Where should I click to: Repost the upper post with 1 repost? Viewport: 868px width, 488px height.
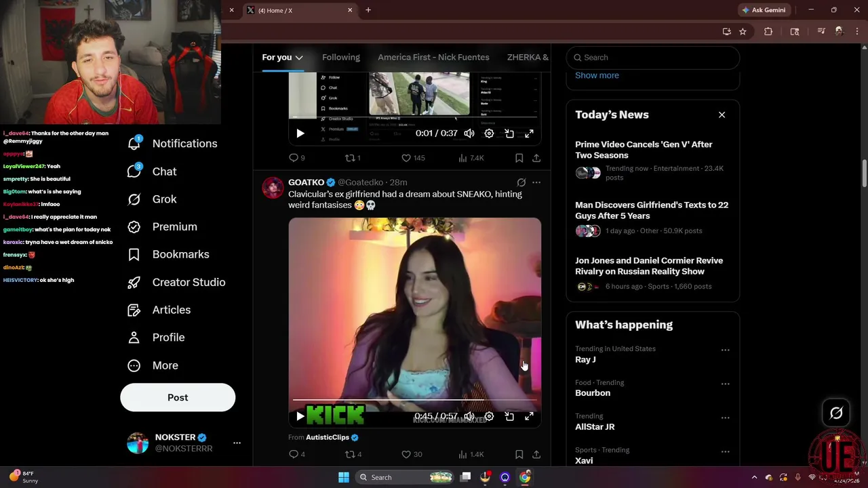click(x=353, y=158)
